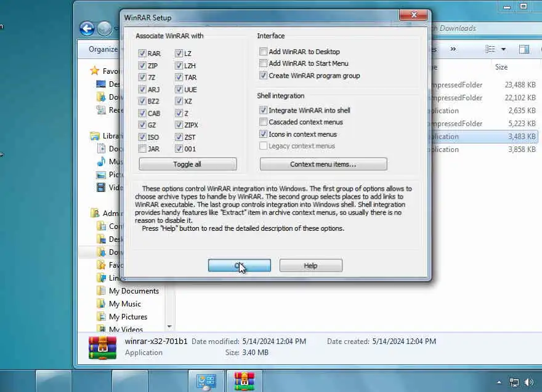Viewport: 542px width, 392px height.
Task: Toggle the Explorer preview pane icon
Action: 524,49
